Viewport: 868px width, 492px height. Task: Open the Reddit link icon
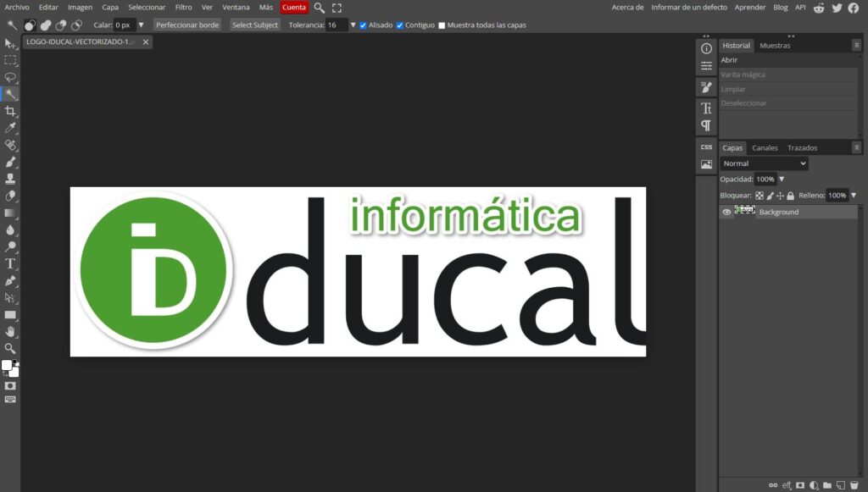click(819, 8)
